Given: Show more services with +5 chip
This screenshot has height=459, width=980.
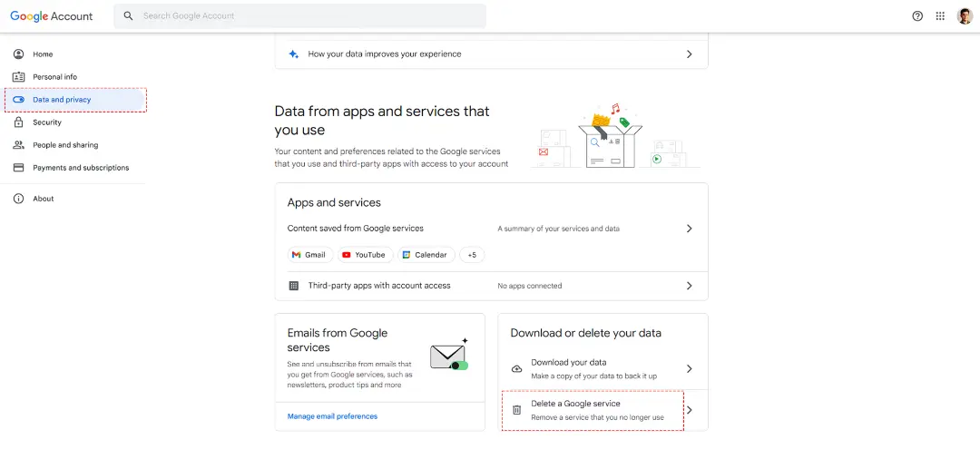Looking at the screenshot, I should pos(472,255).
